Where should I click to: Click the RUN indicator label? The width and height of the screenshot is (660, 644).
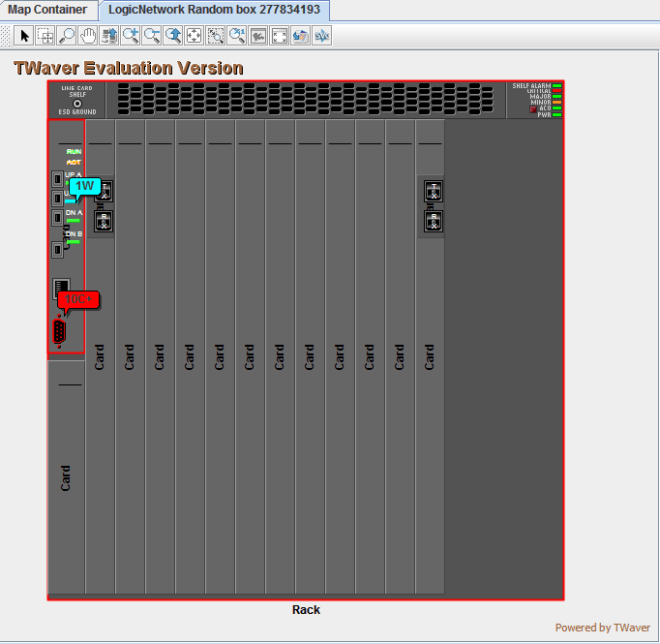74,152
